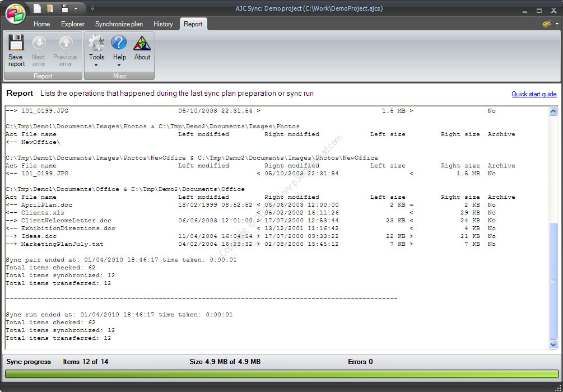Click the new project icon in quick access toolbar
563x392 pixels.
[38, 8]
